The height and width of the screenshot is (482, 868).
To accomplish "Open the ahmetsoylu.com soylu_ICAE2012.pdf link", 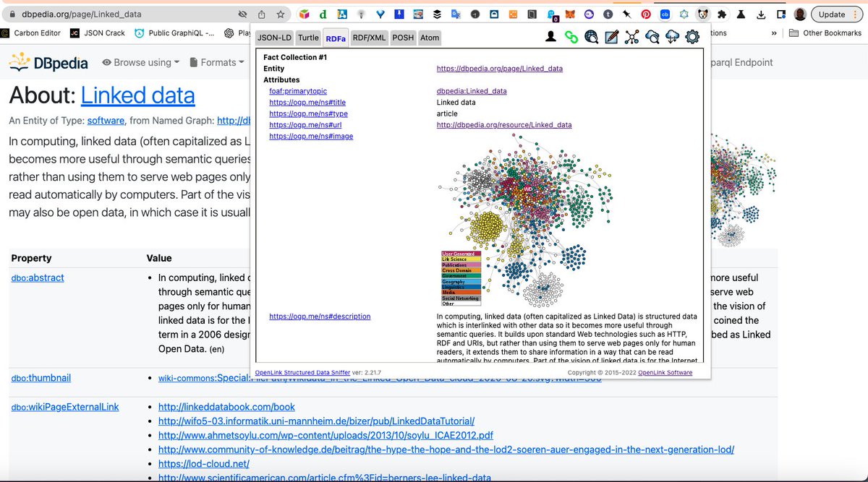I will tap(325, 436).
